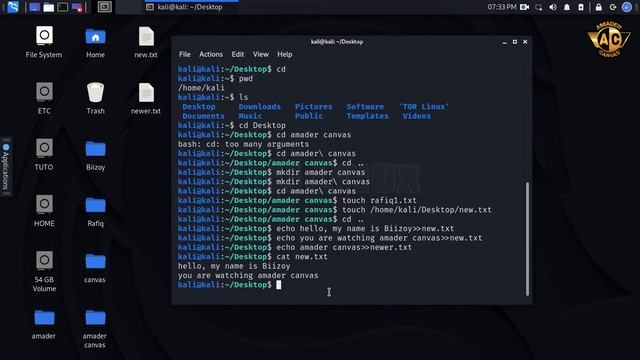The width and height of the screenshot is (640, 360).
Task: Open the terminal View menu
Action: pyautogui.click(x=260, y=54)
